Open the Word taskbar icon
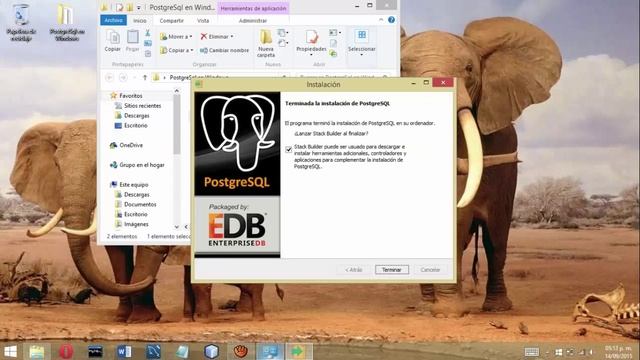640x360 pixels. (x=124, y=351)
